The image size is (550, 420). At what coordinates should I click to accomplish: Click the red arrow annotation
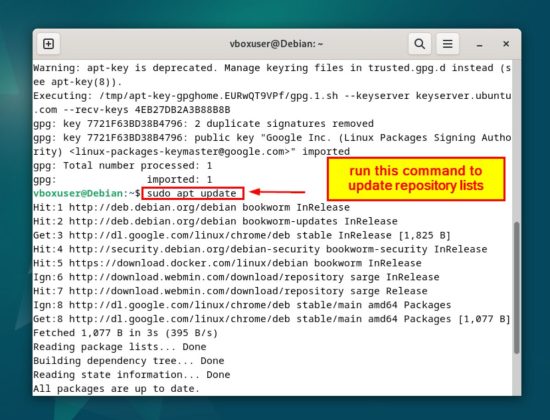[x=277, y=192]
